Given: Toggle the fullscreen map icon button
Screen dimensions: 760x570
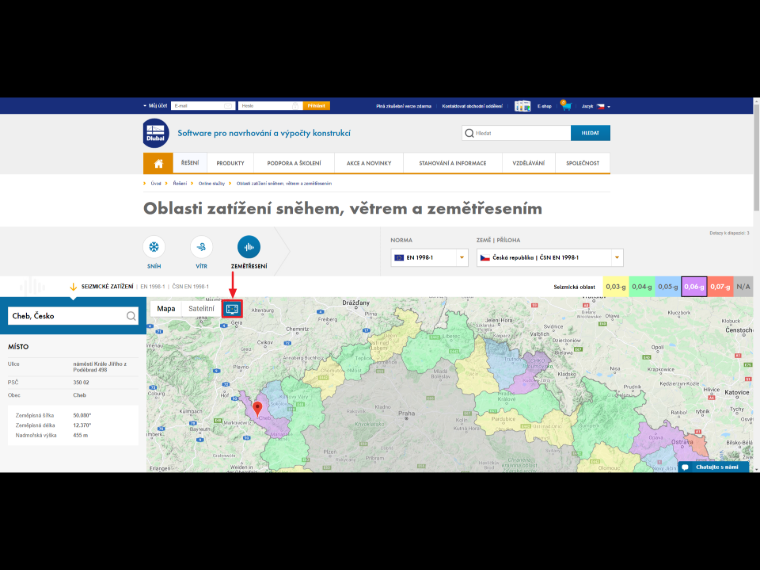Looking at the screenshot, I should tap(232, 309).
